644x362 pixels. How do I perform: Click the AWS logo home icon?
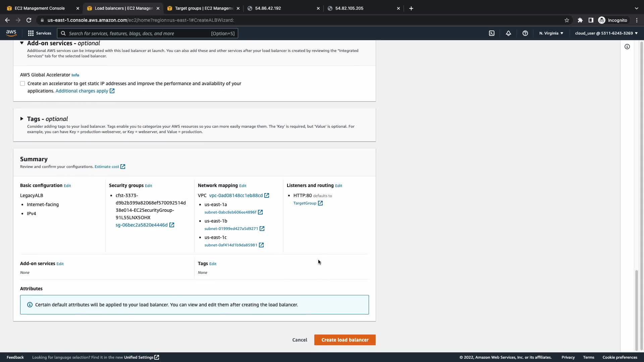point(11,33)
